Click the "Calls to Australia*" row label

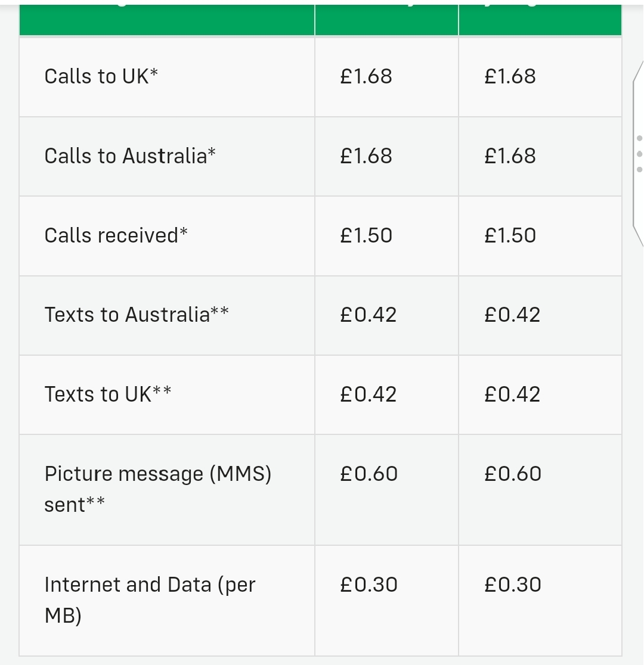click(130, 156)
